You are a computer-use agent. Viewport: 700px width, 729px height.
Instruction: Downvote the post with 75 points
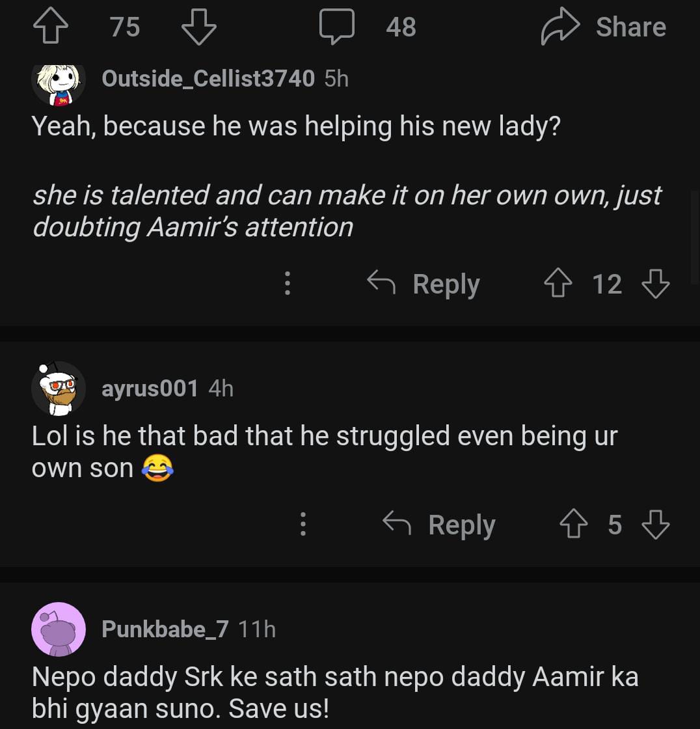coord(198,27)
